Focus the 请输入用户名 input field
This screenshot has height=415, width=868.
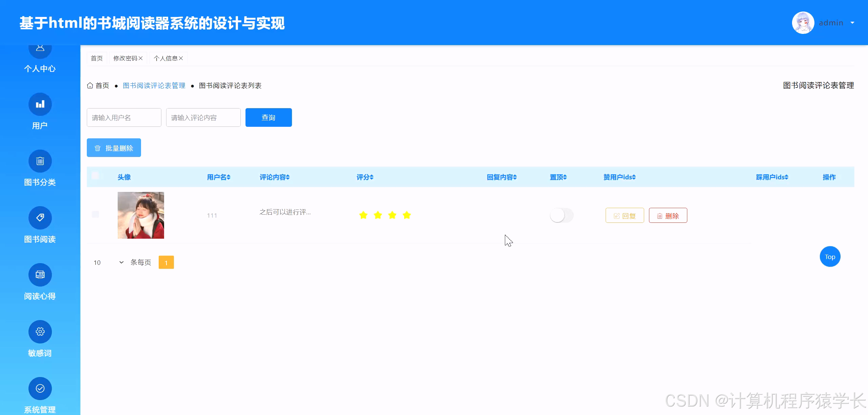pyautogui.click(x=124, y=117)
